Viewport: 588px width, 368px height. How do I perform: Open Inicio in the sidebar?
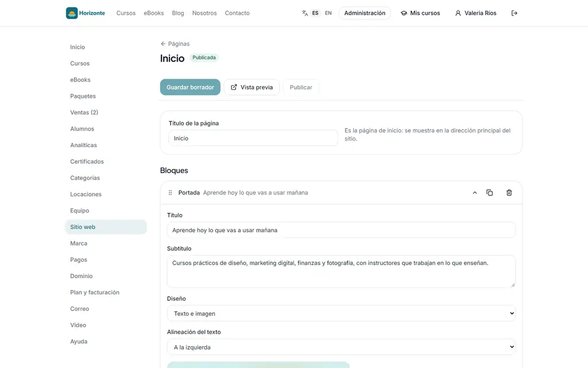point(106,47)
